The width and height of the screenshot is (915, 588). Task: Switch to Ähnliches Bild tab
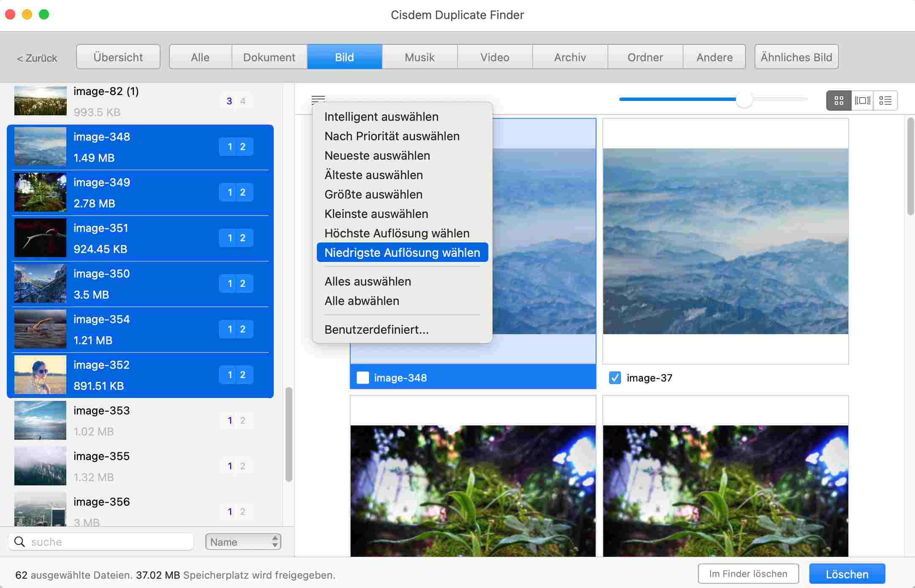tap(796, 57)
